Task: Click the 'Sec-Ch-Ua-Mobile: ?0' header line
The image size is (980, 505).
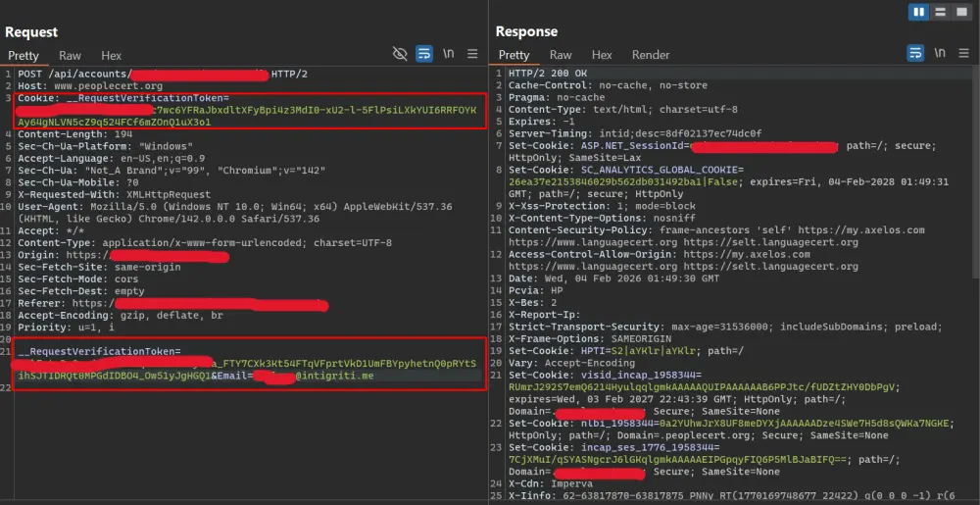Action: 78,182
